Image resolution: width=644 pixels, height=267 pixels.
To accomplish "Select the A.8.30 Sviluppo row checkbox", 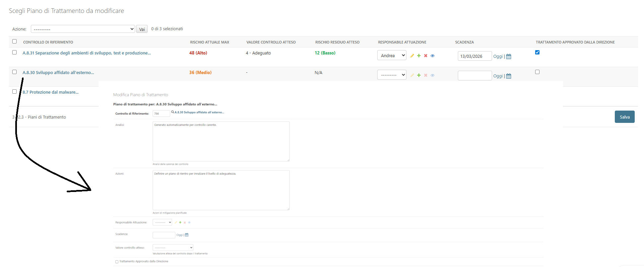I will pyautogui.click(x=14, y=72).
